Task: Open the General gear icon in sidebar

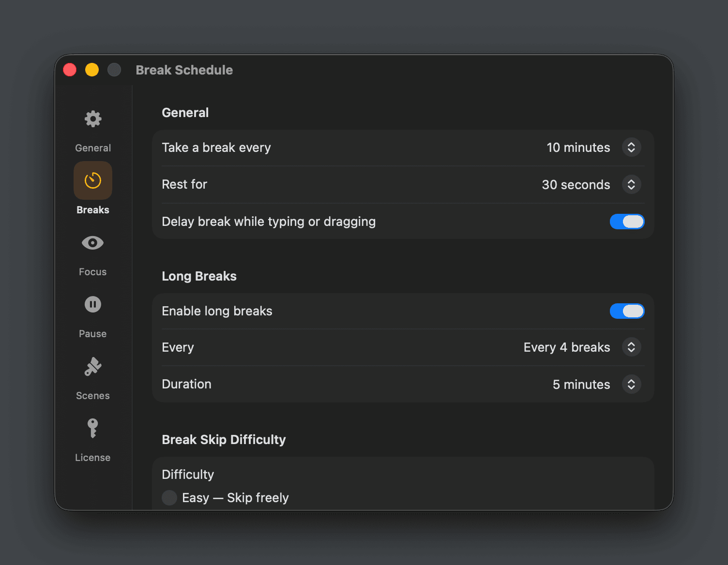Action: (93, 119)
